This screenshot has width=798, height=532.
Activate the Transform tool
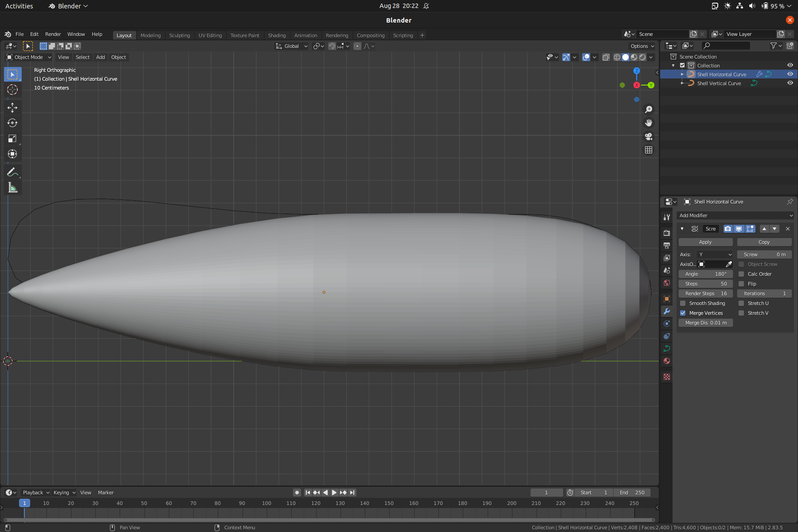pyautogui.click(x=12, y=154)
